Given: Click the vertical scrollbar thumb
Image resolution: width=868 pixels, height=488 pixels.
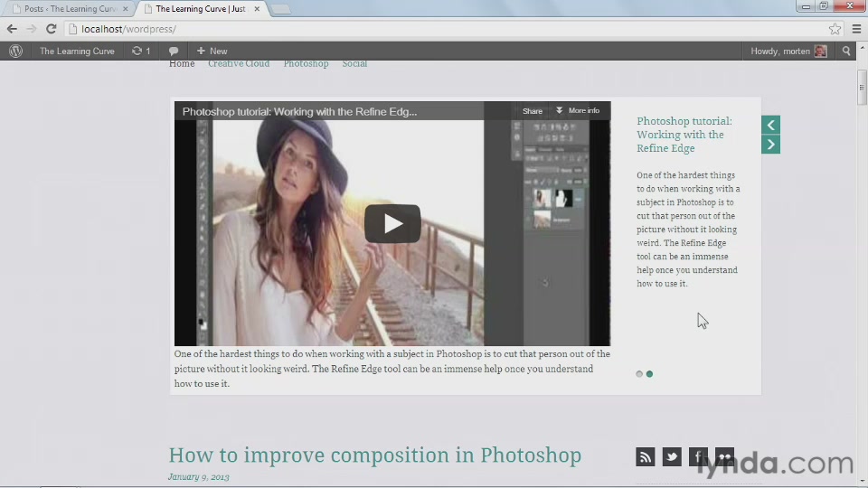Looking at the screenshot, I should click(x=862, y=87).
